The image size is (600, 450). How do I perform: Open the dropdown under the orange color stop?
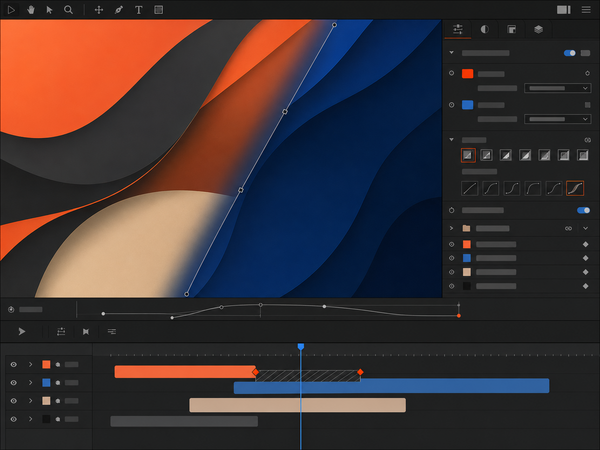coord(558,88)
